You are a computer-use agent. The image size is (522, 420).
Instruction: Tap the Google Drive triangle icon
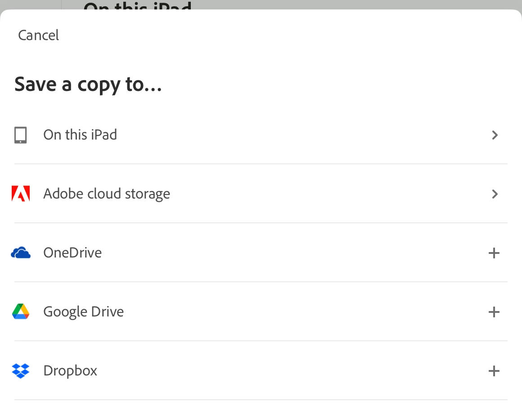pos(21,312)
